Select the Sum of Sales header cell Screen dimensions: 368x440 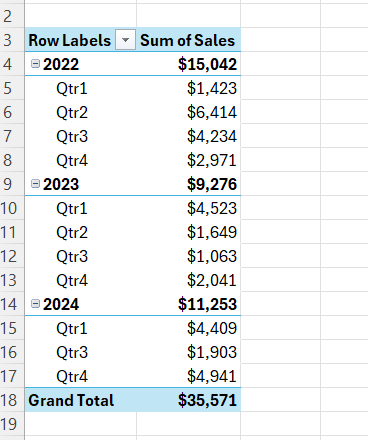tap(187, 40)
